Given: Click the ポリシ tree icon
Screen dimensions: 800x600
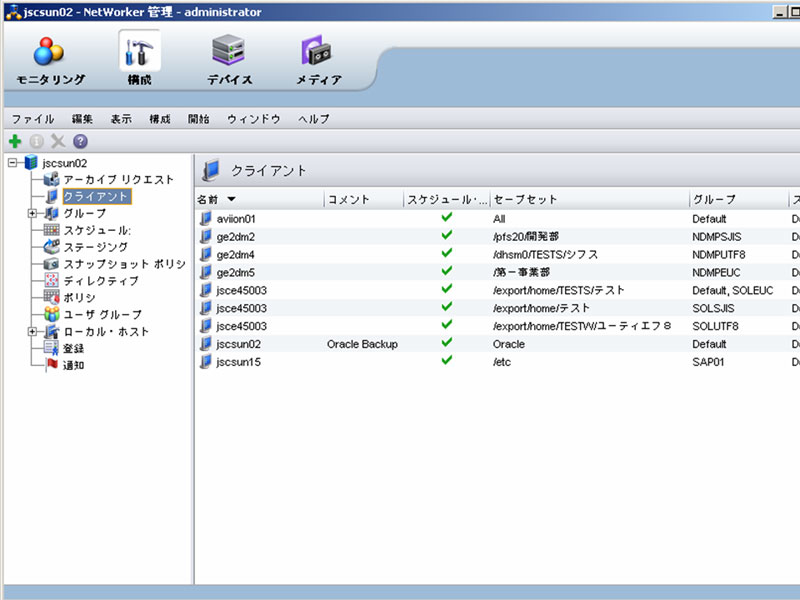Looking at the screenshot, I should tap(52, 297).
